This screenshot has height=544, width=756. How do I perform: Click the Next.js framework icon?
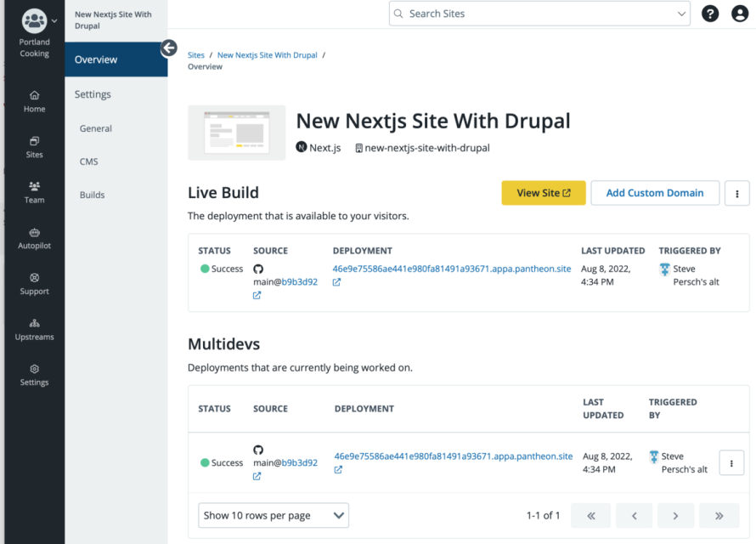(x=302, y=147)
